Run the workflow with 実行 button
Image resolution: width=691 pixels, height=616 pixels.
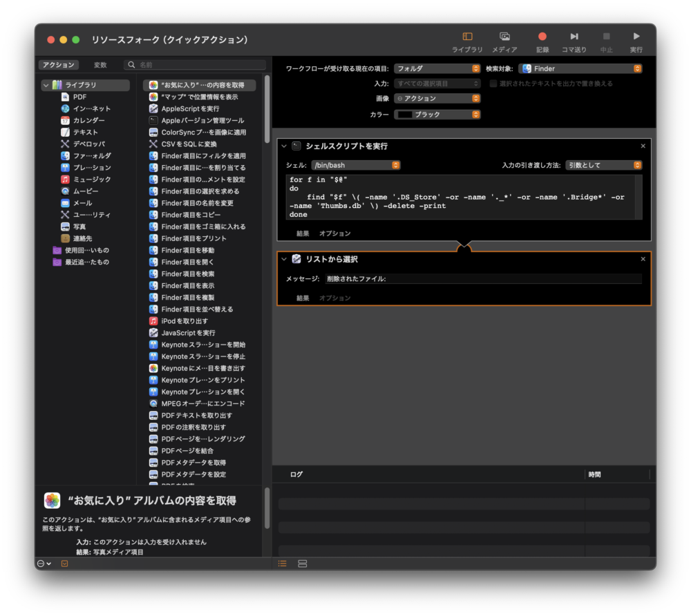(x=636, y=37)
